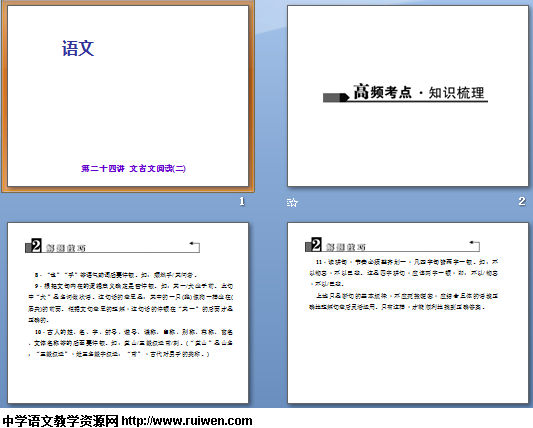
Task: Select the slide 4 thumbnail containing item 11
Action: click(408, 313)
